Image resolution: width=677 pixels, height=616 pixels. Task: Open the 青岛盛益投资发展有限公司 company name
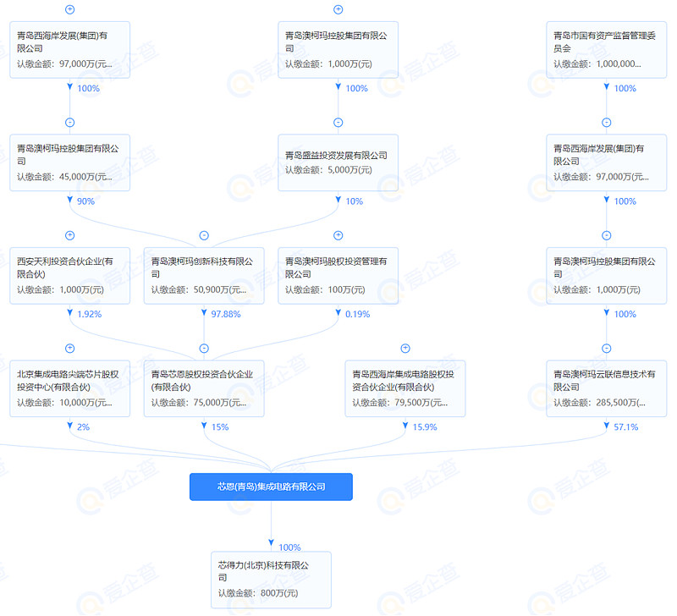(336, 156)
